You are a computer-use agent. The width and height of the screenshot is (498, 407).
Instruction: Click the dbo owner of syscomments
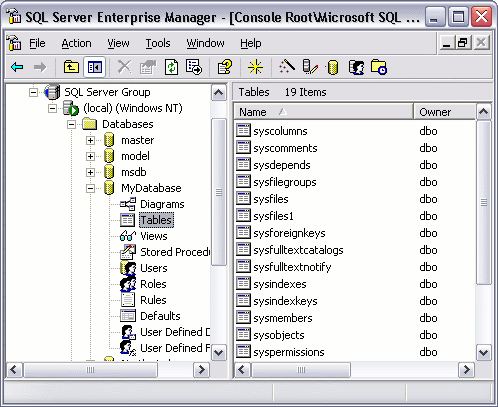click(428, 148)
